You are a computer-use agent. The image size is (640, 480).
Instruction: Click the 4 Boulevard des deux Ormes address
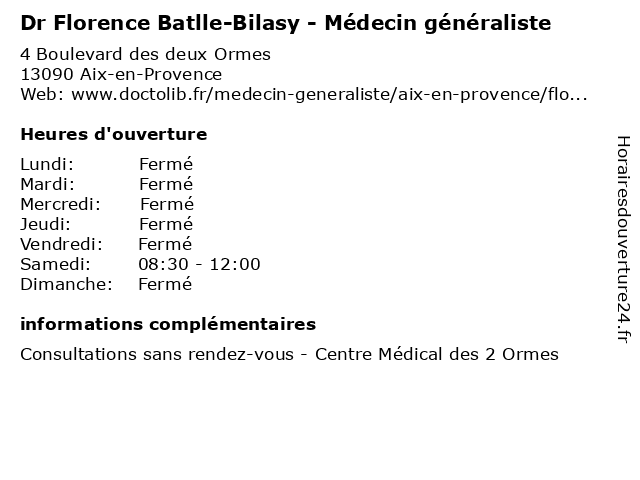145,54
